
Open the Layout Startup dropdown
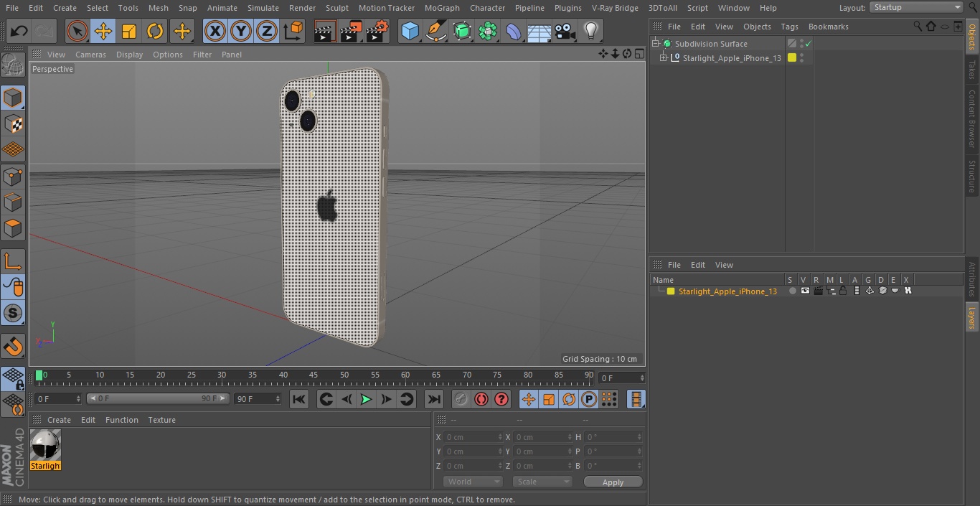(x=917, y=7)
